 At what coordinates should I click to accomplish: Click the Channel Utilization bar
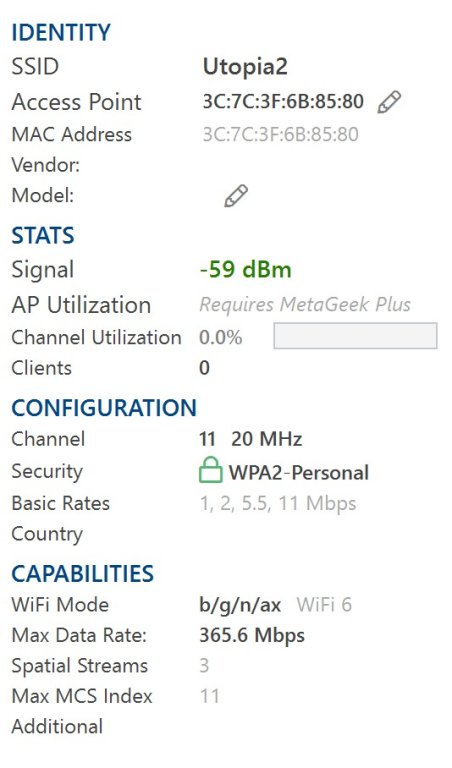[355, 336]
